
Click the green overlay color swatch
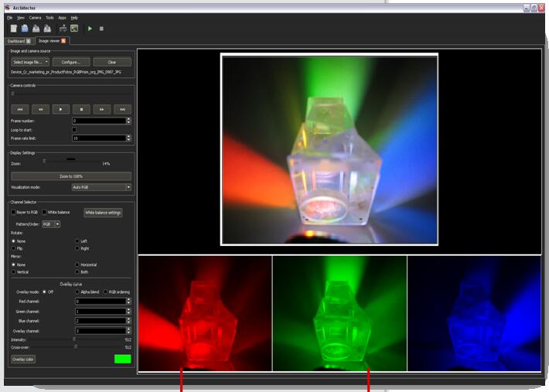pos(122,359)
